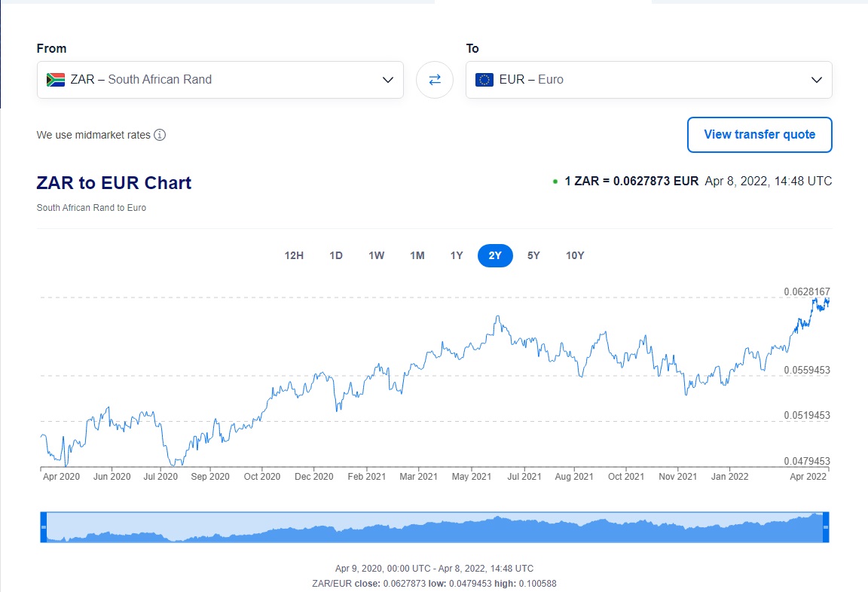The width and height of the screenshot is (868, 592).
Task: Switch chart to 1M range
Action: 417,255
